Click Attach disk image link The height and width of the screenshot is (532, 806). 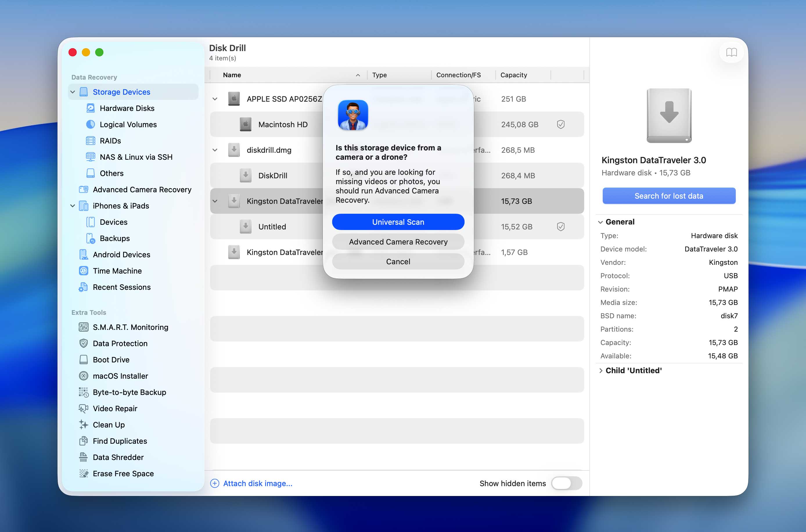[258, 484]
